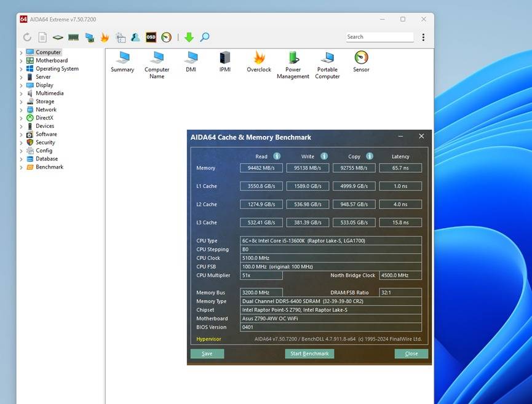This screenshot has width=532, height=404.
Task: Expand the Motherboard tree node
Action: pos(21,61)
